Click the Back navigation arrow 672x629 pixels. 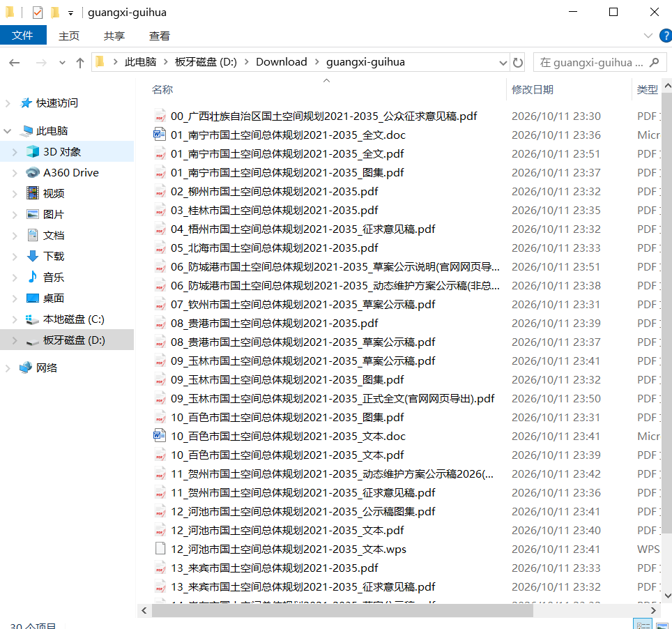click(x=15, y=63)
